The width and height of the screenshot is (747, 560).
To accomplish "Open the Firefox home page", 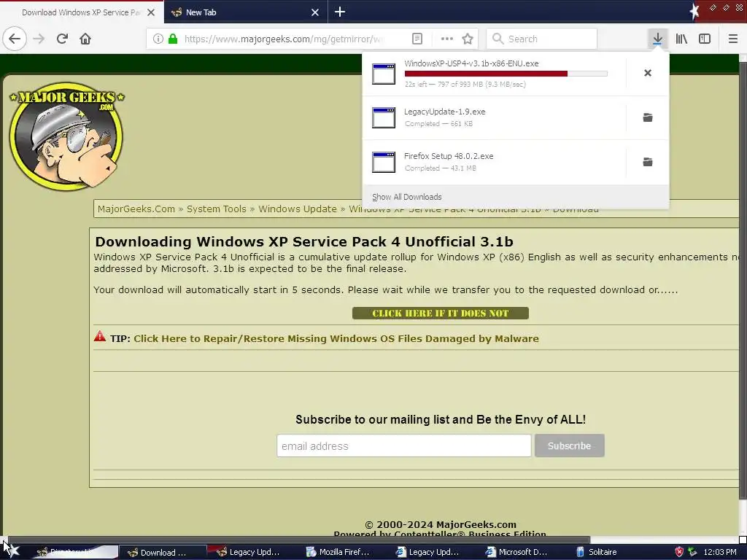I will pyautogui.click(x=85, y=39).
